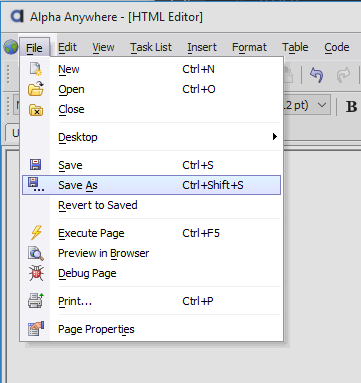The image size is (361, 383).
Task: Click the Save floppy disk icon
Action: click(35, 165)
